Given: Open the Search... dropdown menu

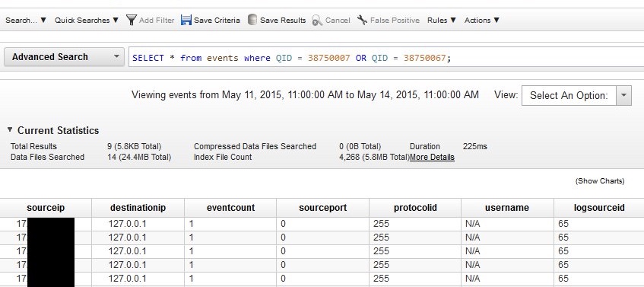Looking at the screenshot, I should click(25, 20).
